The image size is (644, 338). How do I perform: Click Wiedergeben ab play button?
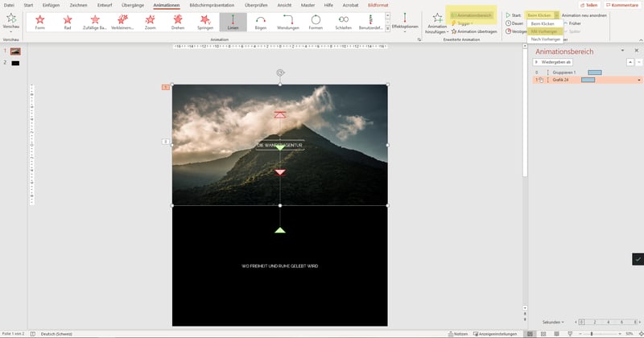(x=553, y=62)
